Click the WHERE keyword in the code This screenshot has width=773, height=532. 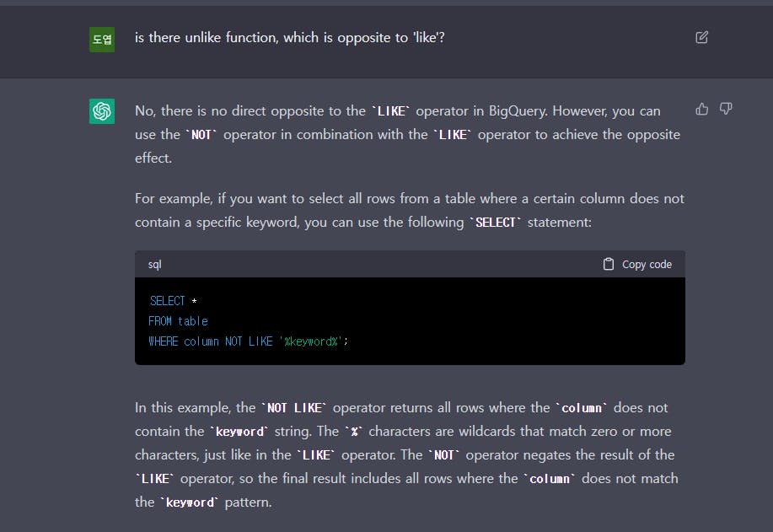click(x=164, y=341)
